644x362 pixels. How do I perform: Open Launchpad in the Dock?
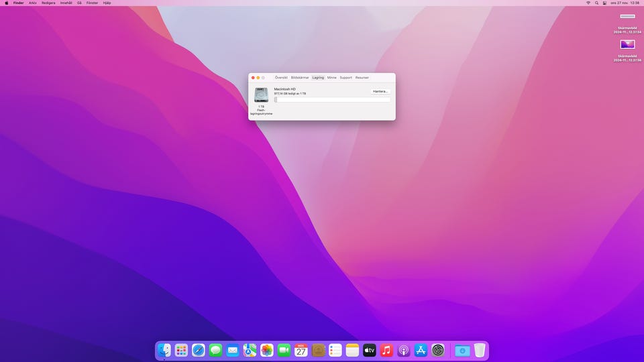181,350
